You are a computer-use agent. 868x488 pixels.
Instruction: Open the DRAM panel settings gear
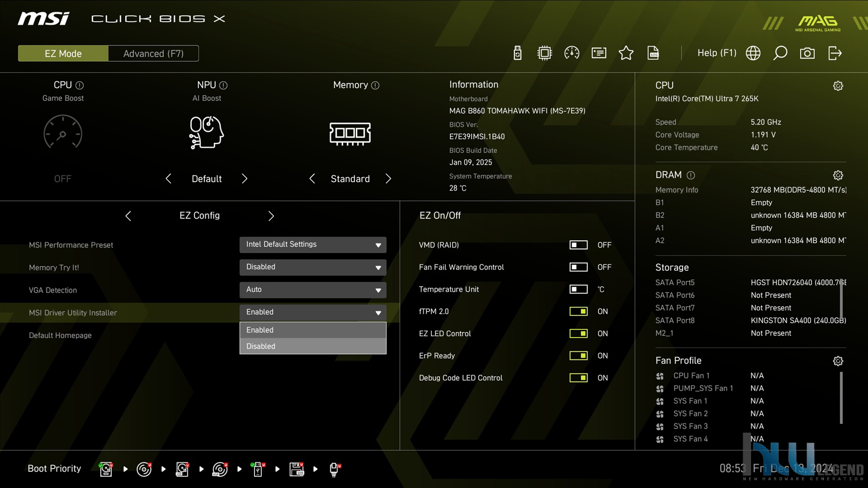[x=838, y=175]
